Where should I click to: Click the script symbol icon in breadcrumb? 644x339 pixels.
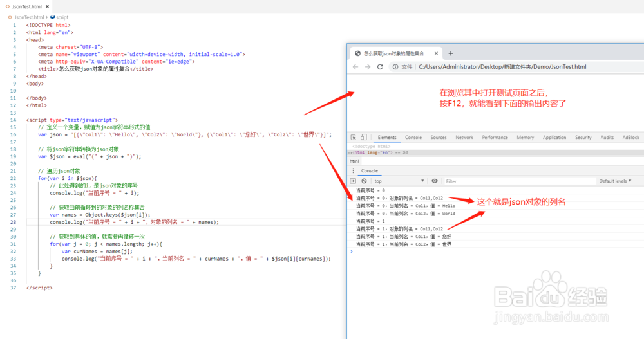pyautogui.click(x=53, y=17)
